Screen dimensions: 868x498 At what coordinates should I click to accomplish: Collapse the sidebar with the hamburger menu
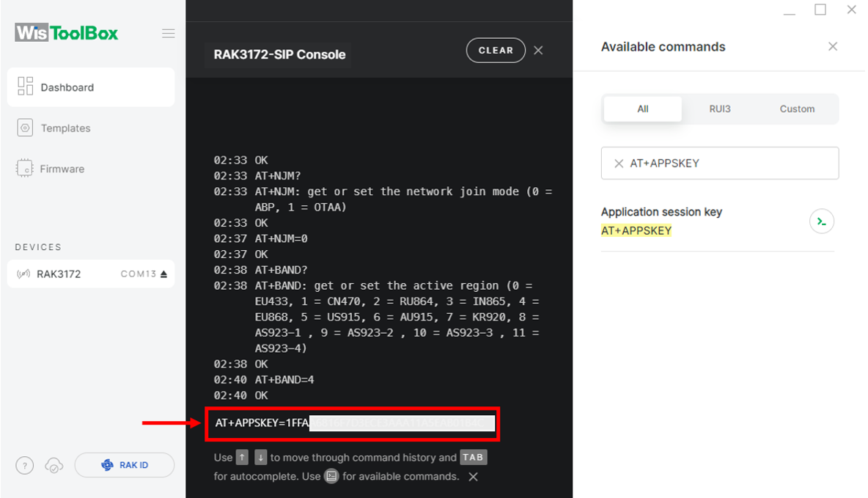pyautogui.click(x=169, y=33)
